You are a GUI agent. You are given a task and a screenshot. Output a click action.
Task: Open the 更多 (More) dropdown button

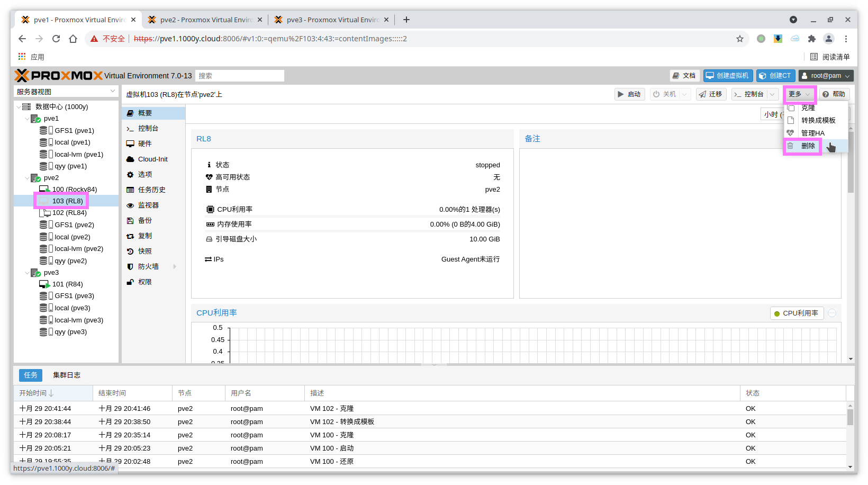coord(799,94)
